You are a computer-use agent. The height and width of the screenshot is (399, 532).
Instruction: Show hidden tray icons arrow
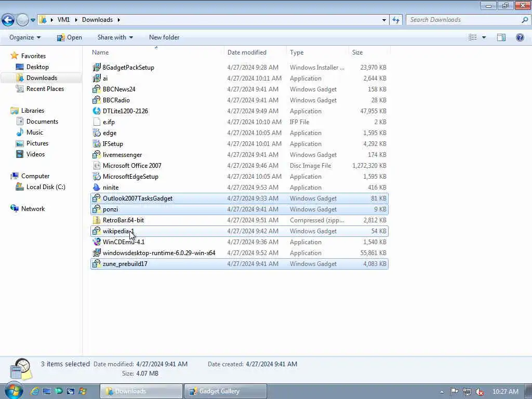[442, 392]
